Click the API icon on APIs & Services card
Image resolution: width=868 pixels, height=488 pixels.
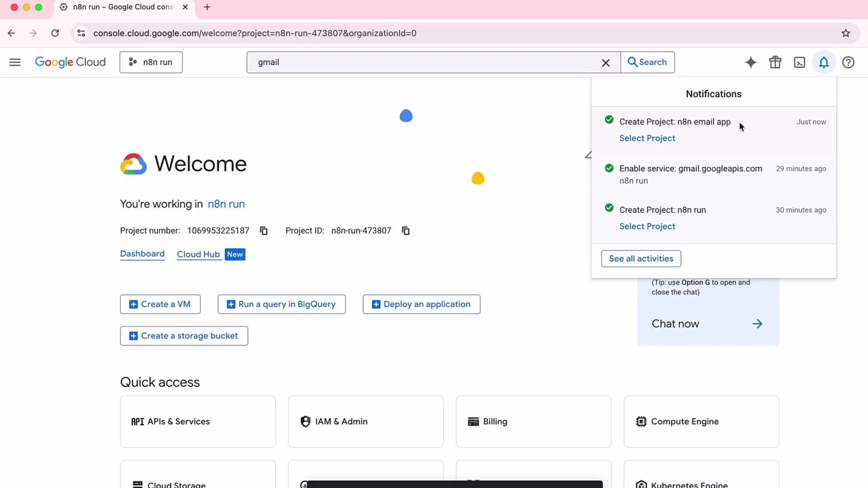pyautogui.click(x=137, y=422)
